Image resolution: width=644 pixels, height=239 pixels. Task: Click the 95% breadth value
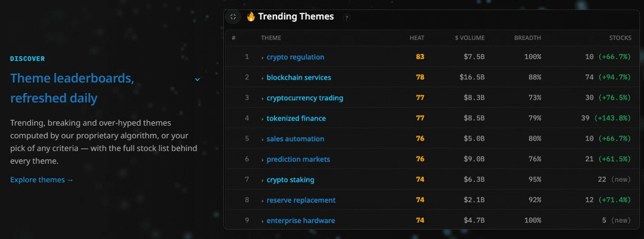click(534, 180)
